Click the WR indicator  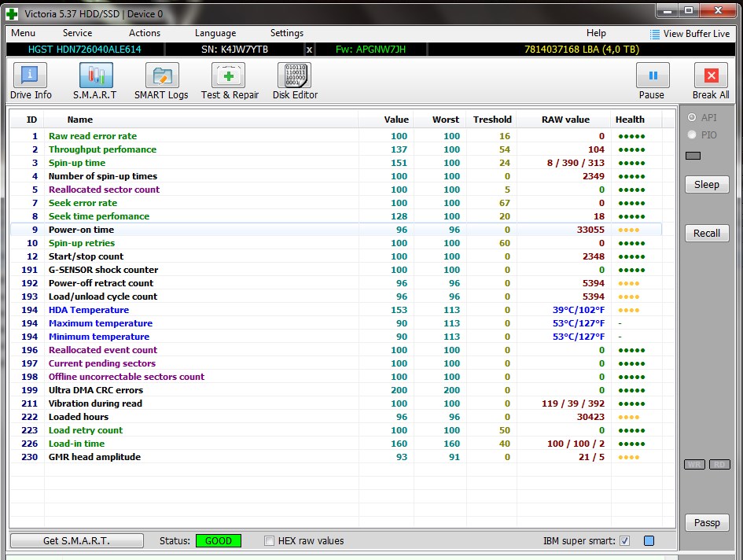click(695, 464)
